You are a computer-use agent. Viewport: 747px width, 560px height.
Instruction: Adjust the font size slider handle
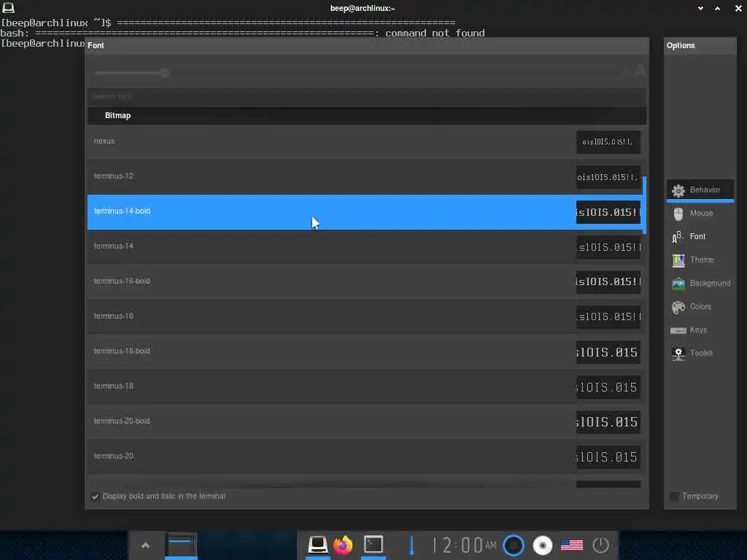pyautogui.click(x=164, y=73)
